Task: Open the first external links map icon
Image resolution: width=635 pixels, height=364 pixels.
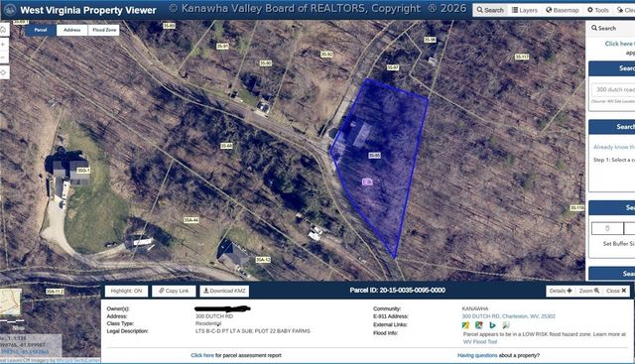Action: [x=465, y=324]
